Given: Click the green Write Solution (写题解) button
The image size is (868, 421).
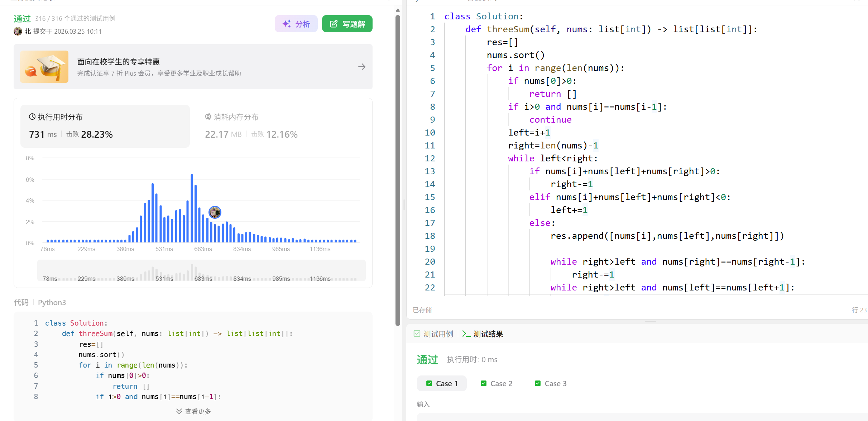Looking at the screenshot, I should 347,24.
